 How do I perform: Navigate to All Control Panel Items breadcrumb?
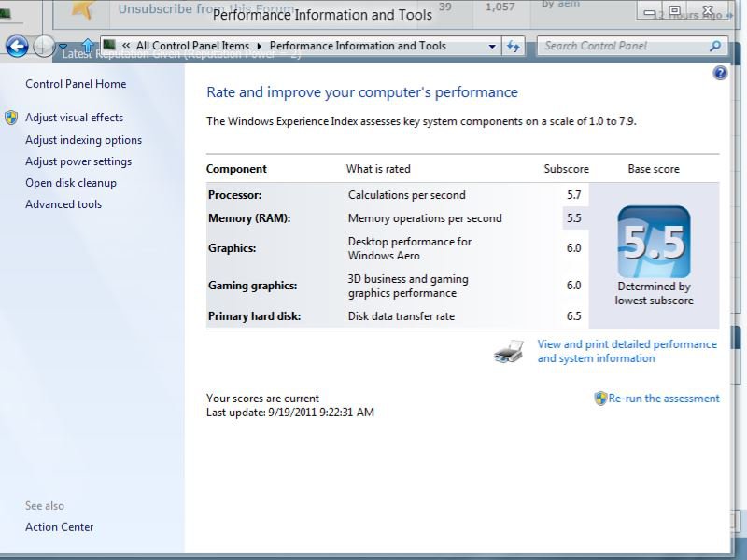click(192, 46)
